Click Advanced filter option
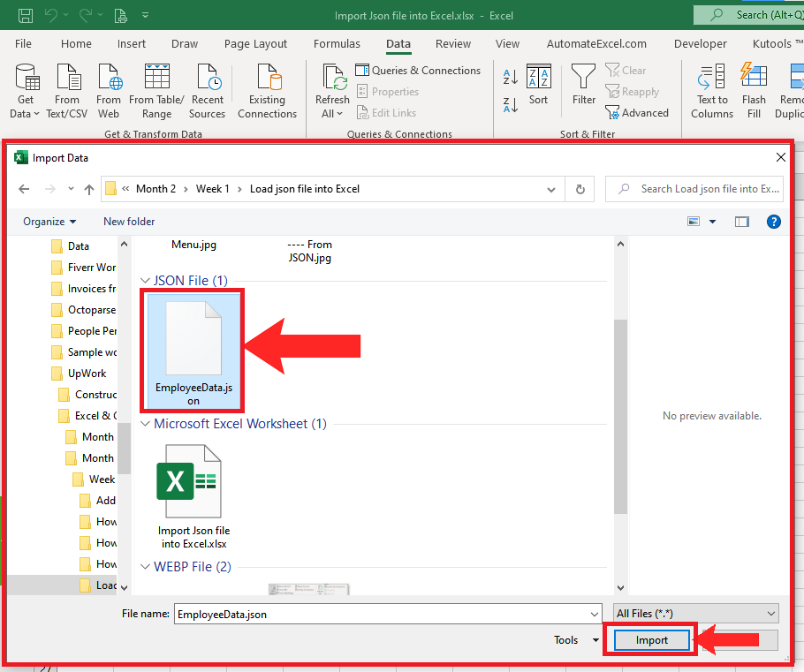This screenshot has height=672, width=804. [637, 113]
